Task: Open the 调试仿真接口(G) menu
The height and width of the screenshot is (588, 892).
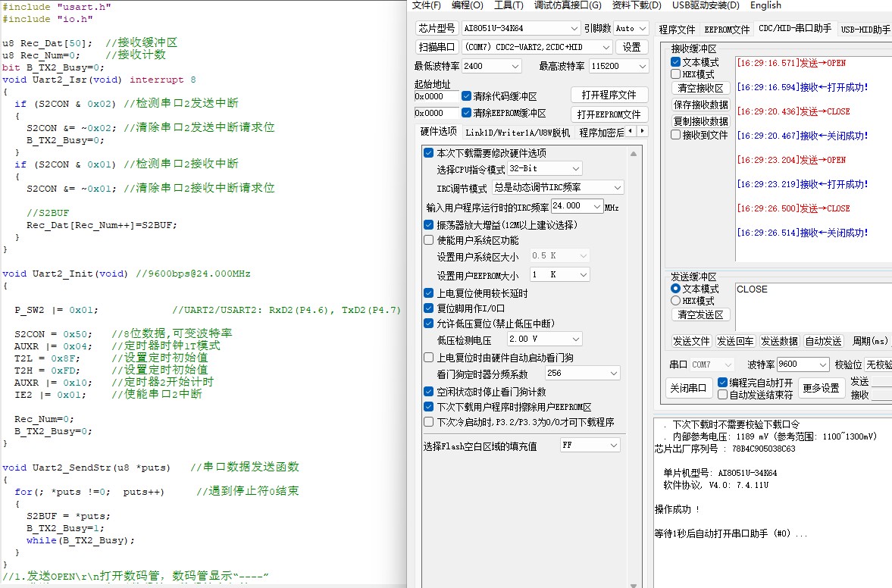Action: [x=567, y=5]
